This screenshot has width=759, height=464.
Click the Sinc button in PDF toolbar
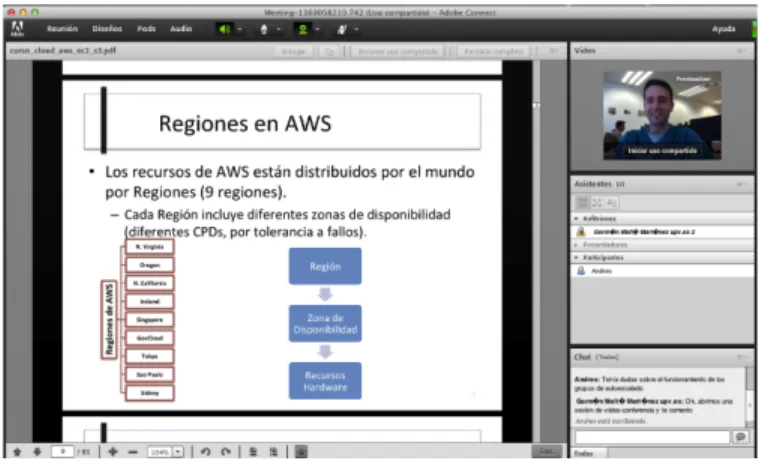pyautogui.click(x=546, y=451)
